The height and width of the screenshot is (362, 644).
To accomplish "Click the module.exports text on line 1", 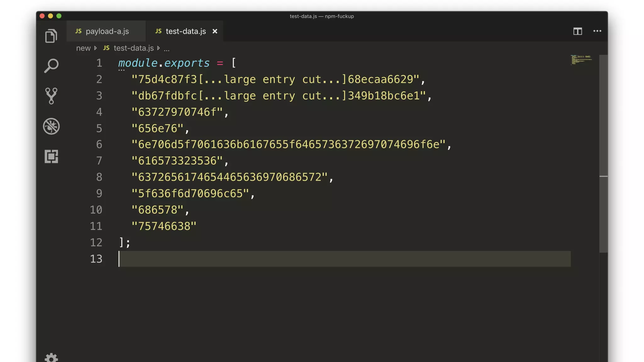I will (x=164, y=63).
